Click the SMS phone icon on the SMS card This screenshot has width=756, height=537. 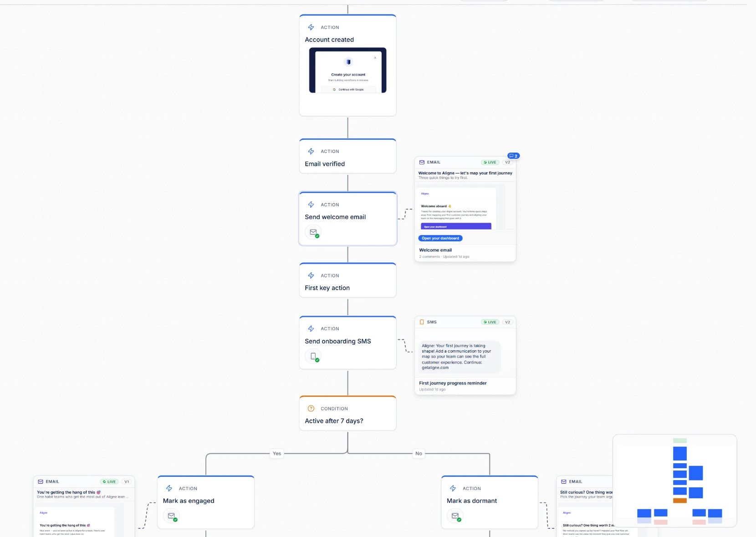(x=422, y=322)
